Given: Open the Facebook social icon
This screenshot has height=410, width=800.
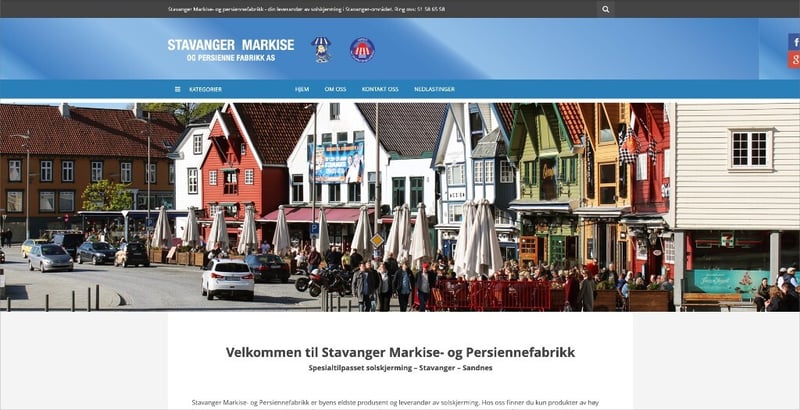Looking at the screenshot, I should point(794,42).
